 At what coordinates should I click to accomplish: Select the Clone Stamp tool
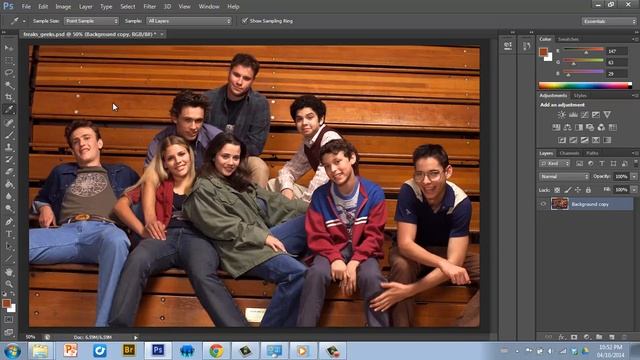(x=9, y=147)
